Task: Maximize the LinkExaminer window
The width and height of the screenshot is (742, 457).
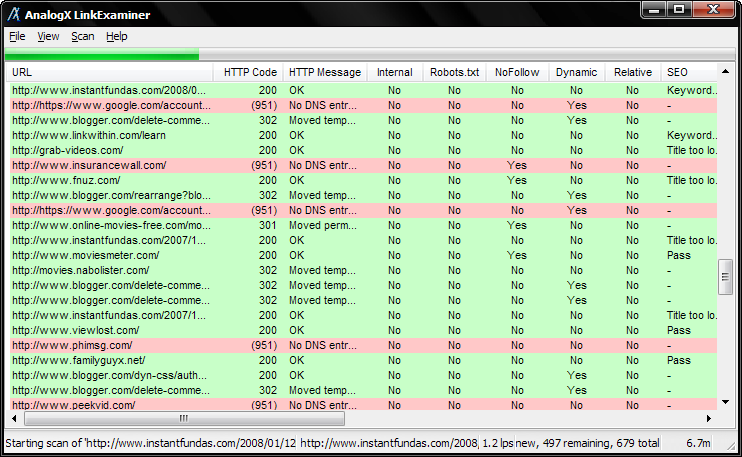Action: tap(679, 9)
